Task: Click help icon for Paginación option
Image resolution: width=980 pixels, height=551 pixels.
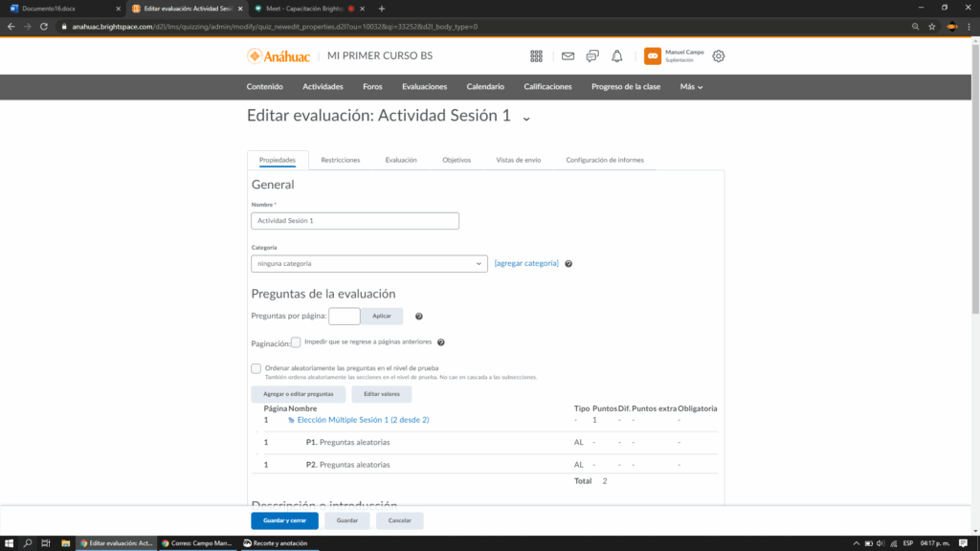Action: tap(441, 342)
